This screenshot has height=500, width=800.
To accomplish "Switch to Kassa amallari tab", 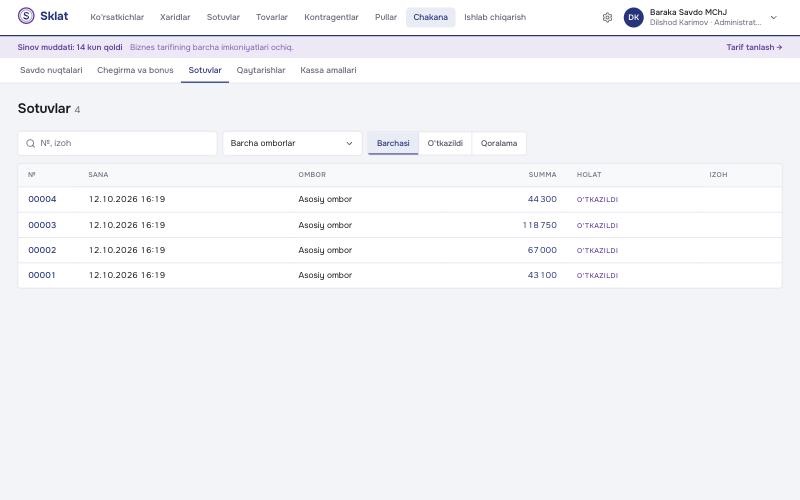I will click(328, 70).
